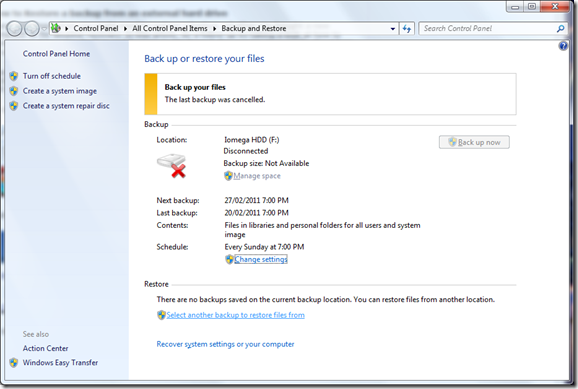Viewport: 578px width, 389px height.
Task: Click Backup size: Not Available text
Action: pyautogui.click(x=266, y=163)
